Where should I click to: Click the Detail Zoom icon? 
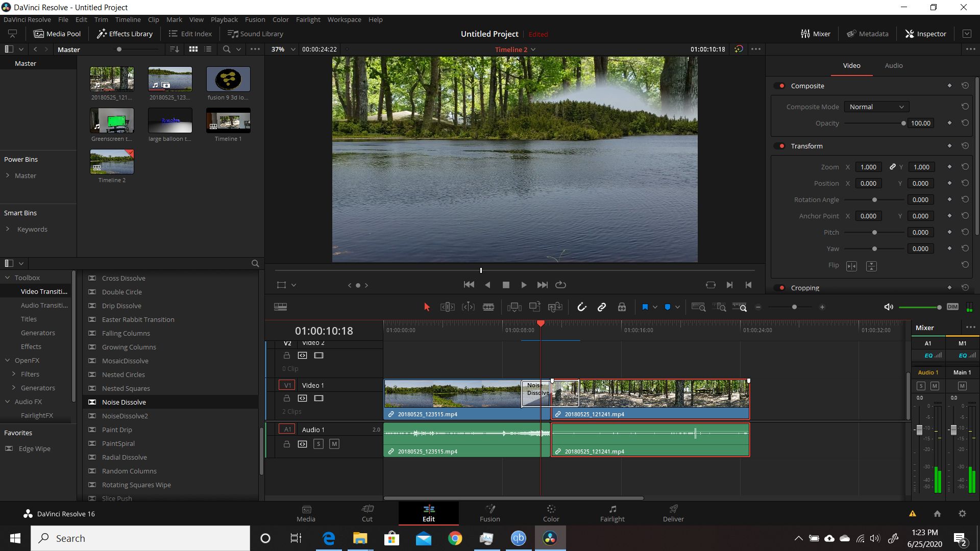(x=719, y=307)
